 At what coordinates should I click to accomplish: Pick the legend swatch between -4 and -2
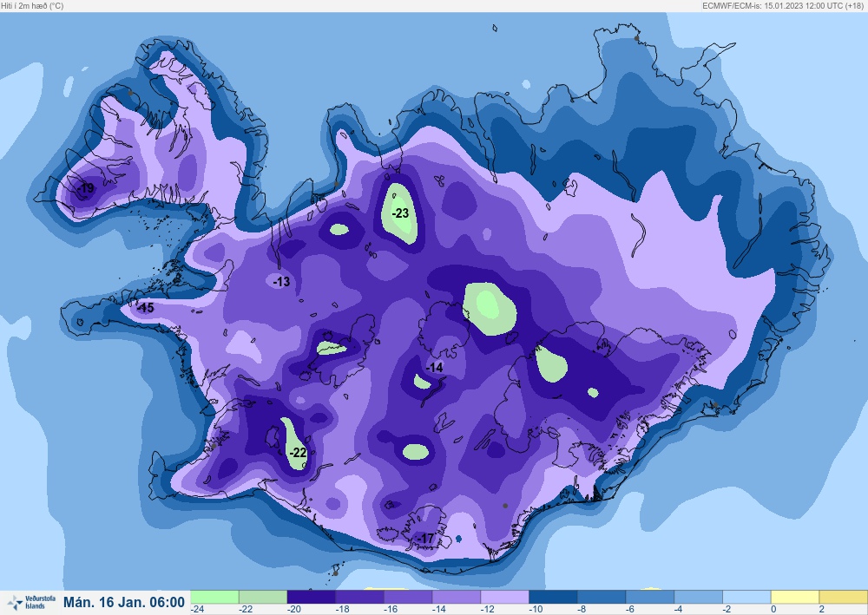coord(698,597)
